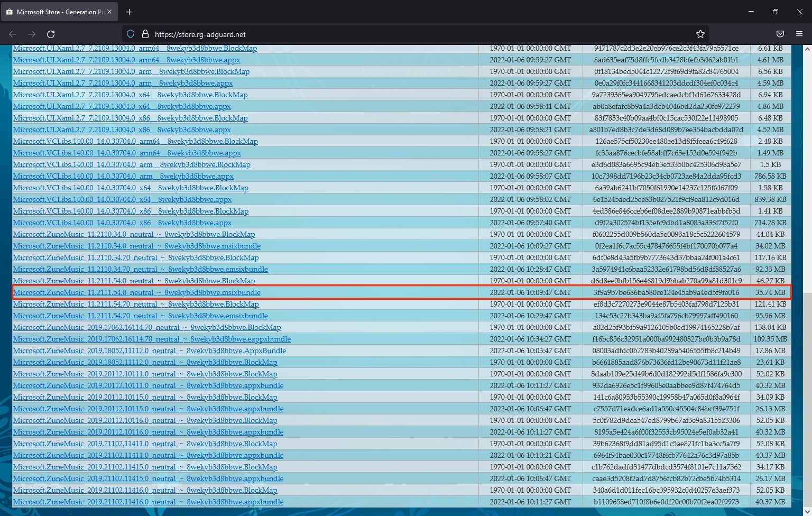Download ZuneMusic 11.2110.34.0 msixbundle link

click(x=137, y=246)
